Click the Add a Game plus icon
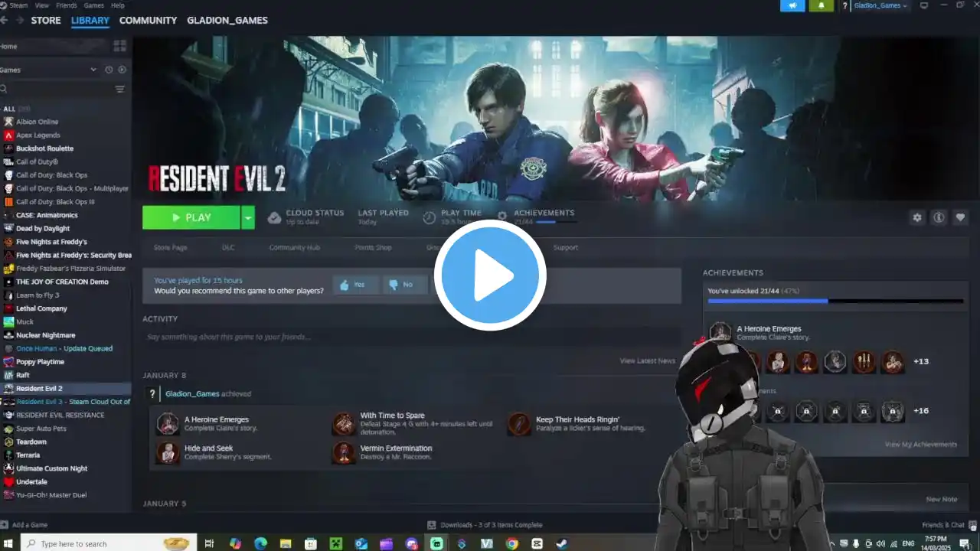Screen dimensions: 980x551 [x=5, y=525]
